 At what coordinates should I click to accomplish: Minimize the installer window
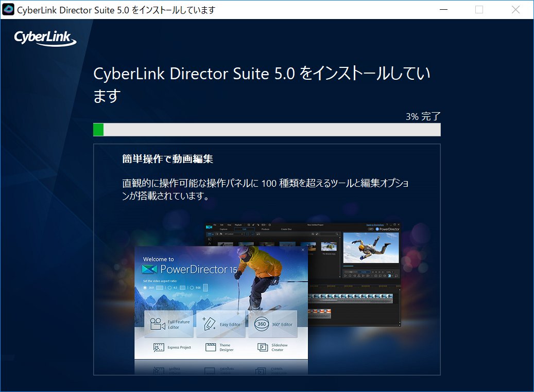coord(443,10)
